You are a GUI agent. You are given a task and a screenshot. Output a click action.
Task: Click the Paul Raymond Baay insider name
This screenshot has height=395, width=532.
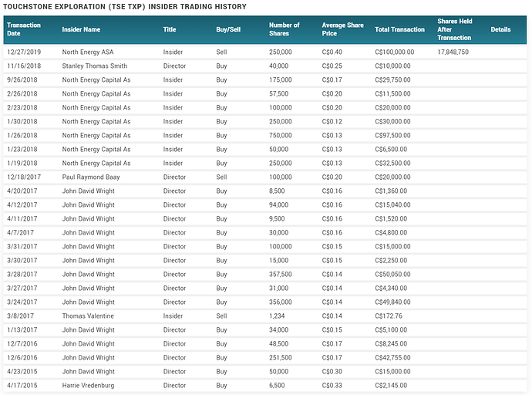pyautogui.click(x=91, y=177)
